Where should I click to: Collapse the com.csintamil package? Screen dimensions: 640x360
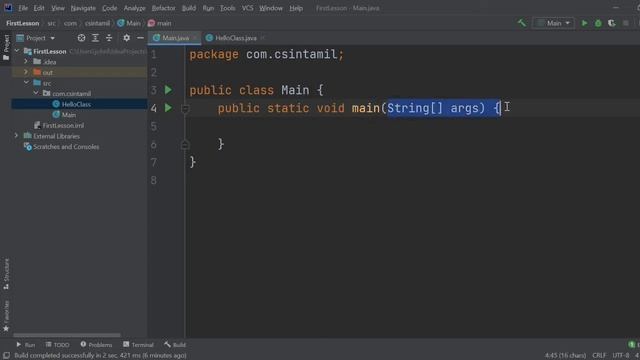coord(36,93)
